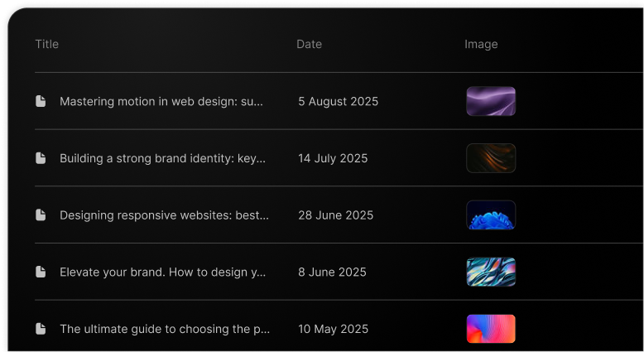Click the document icon beside Mastering motion article
The image size is (644, 352).
pyautogui.click(x=41, y=101)
